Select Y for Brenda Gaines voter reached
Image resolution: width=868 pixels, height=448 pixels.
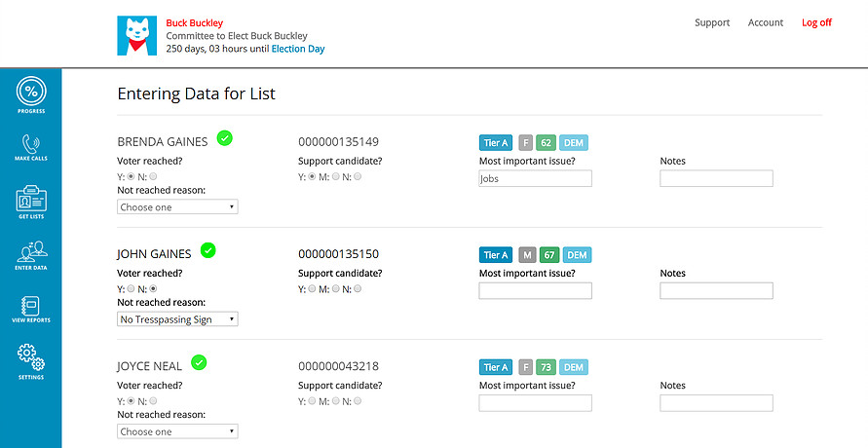click(131, 177)
